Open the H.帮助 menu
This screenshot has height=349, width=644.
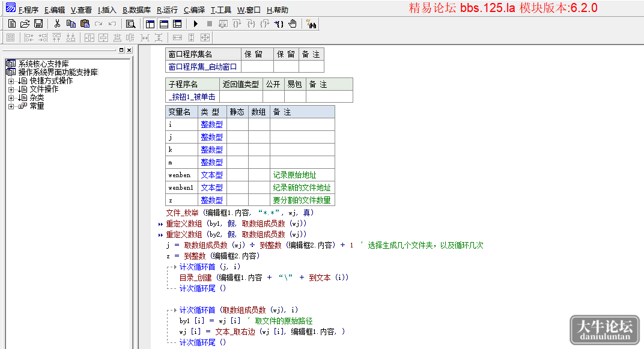(278, 10)
